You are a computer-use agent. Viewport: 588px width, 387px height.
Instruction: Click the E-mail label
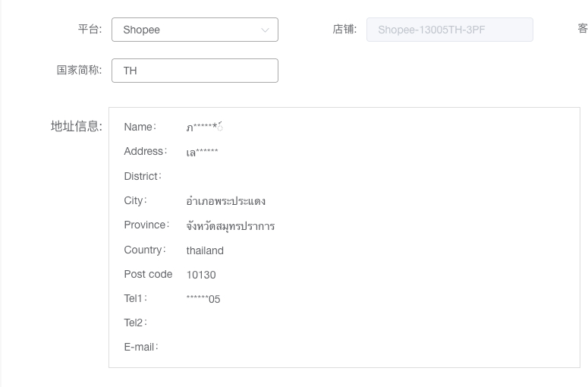tap(140, 347)
